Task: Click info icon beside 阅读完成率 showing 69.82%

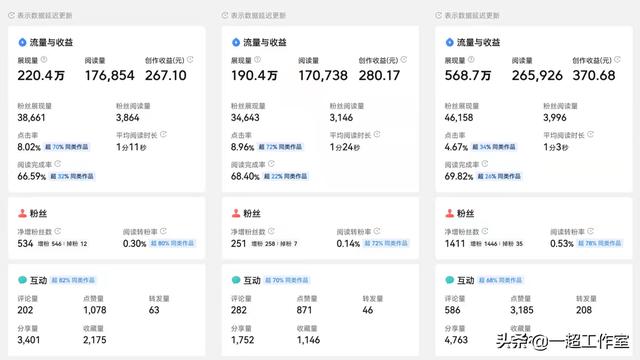Action: (x=485, y=164)
